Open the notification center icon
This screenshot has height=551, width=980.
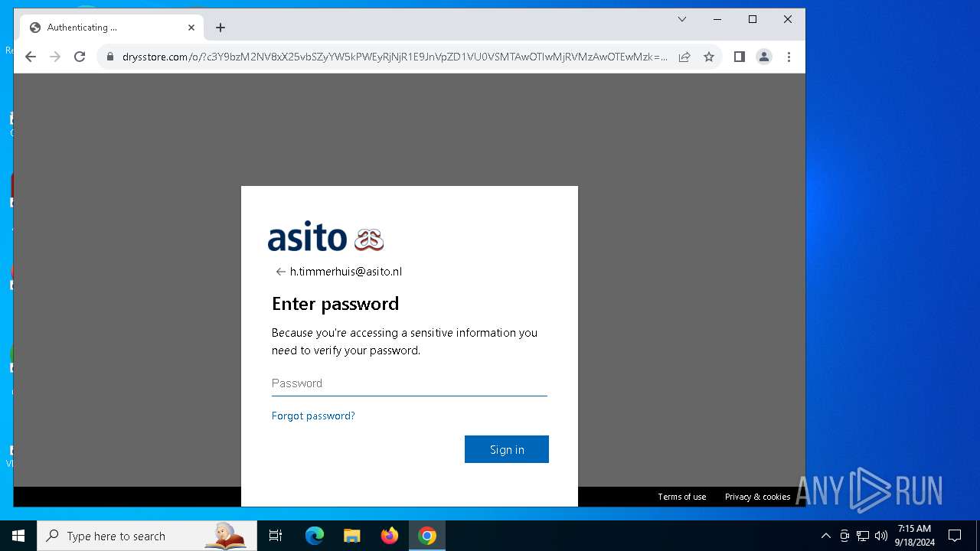point(955,536)
